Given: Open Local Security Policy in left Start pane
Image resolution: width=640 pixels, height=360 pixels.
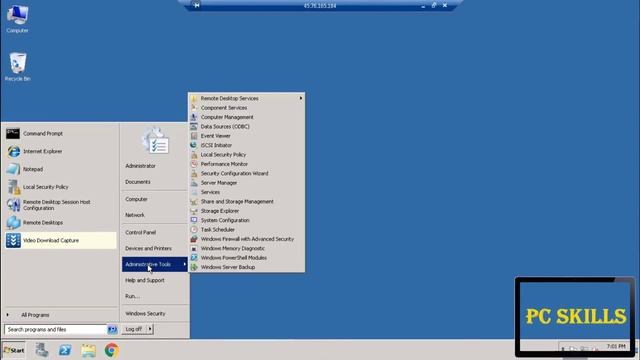Looking at the screenshot, I should tap(60, 187).
